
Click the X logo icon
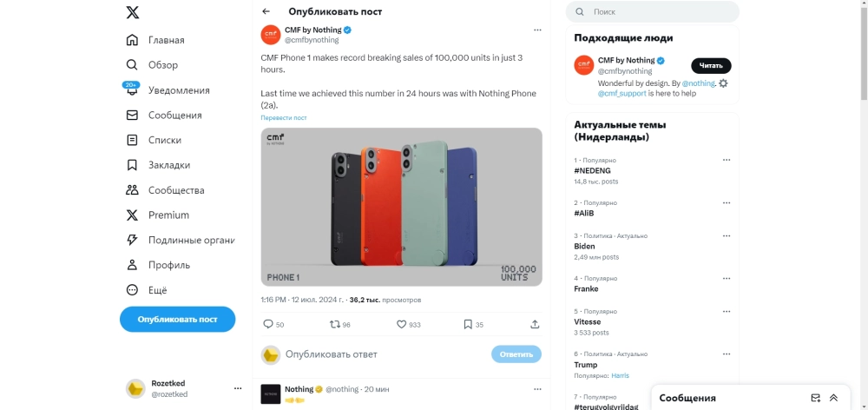132,12
